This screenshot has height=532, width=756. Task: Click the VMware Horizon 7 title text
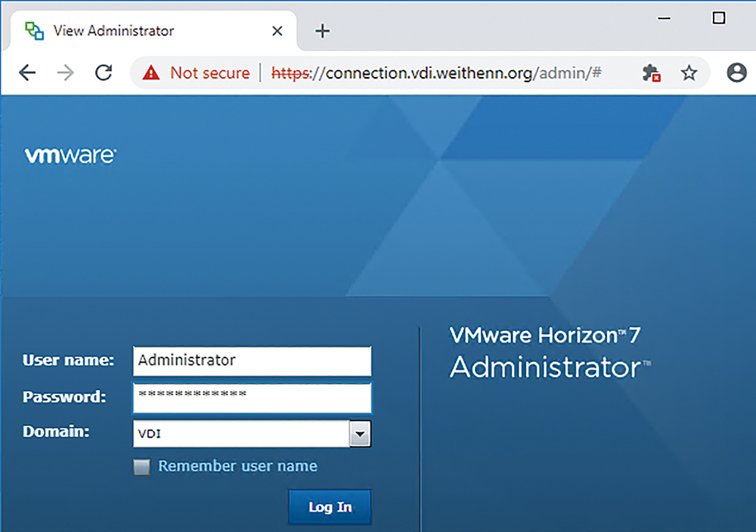click(x=545, y=336)
